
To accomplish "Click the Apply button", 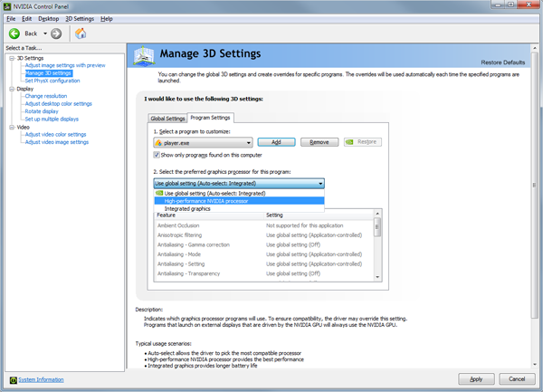I will 476,379.
